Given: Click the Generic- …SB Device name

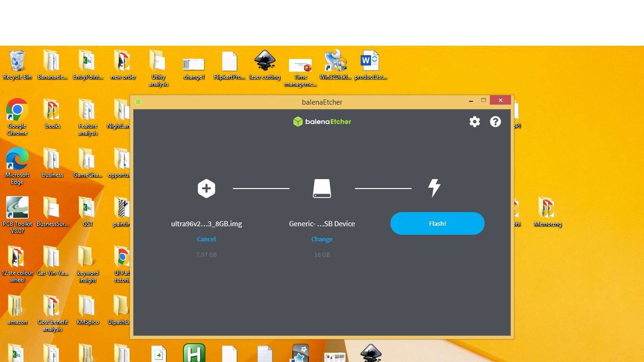Looking at the screenshot, I should click(x=322, y=224).
